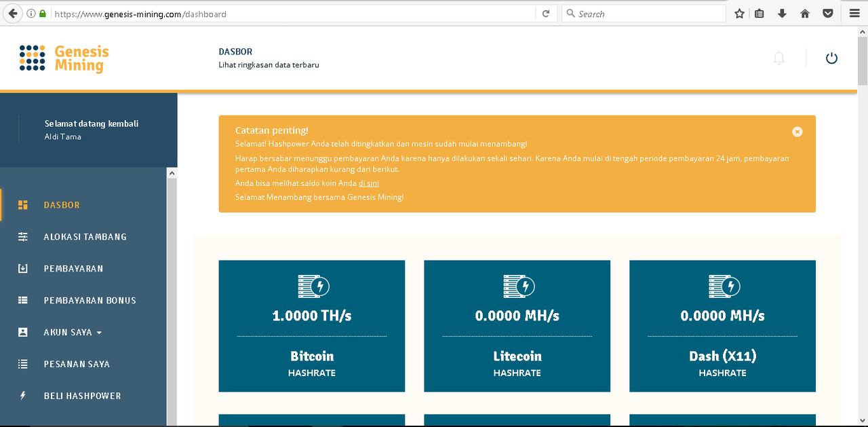Log out using the power icon
Screen dimensions: 868x427
point(831,58)
